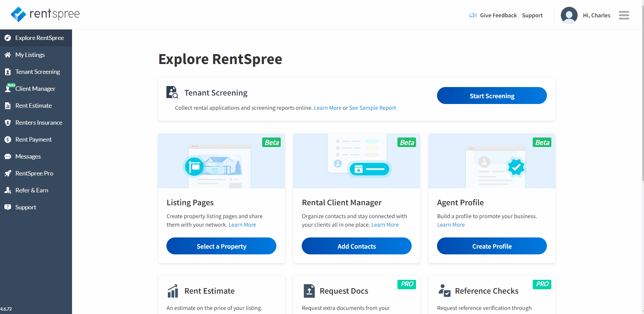Viewport: 644px width, 314px height.
Task: Open Client Manager from sidebar
Action: pyautogui.click(x=35, y=89)
